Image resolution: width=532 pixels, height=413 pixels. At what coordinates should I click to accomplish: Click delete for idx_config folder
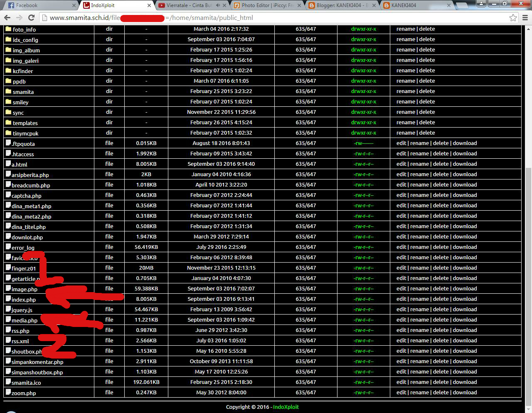coord(427,39)
